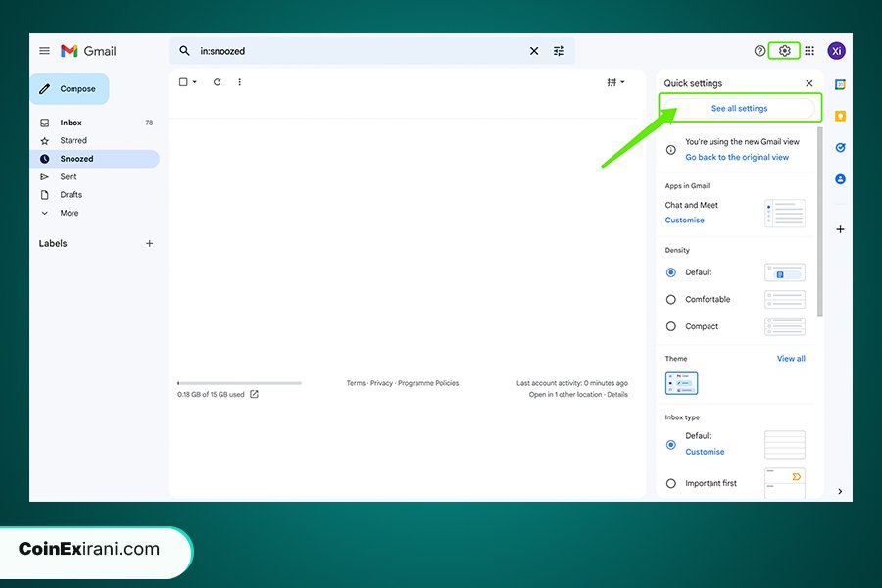Click the Default density preview thumbnail
Image resolution: width=882 pixels, height=588 pixels.
click(785, 272)
